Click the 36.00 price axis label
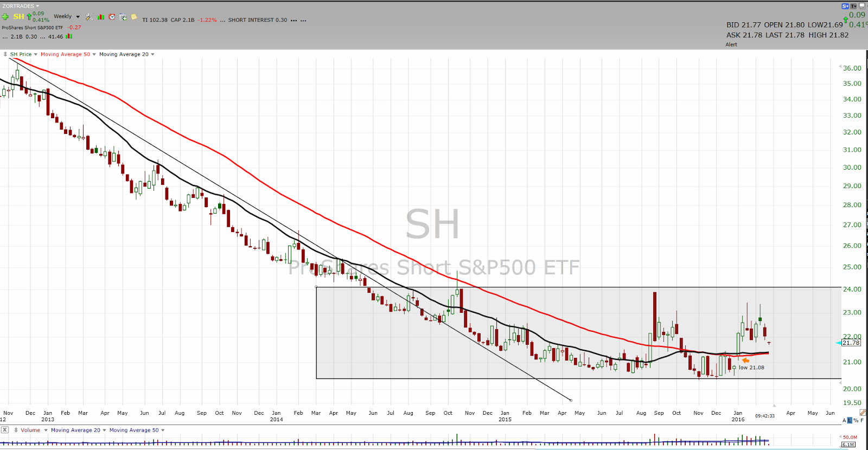Image resolution: width=868 pixels, height=450 pixels. point(852,68)
